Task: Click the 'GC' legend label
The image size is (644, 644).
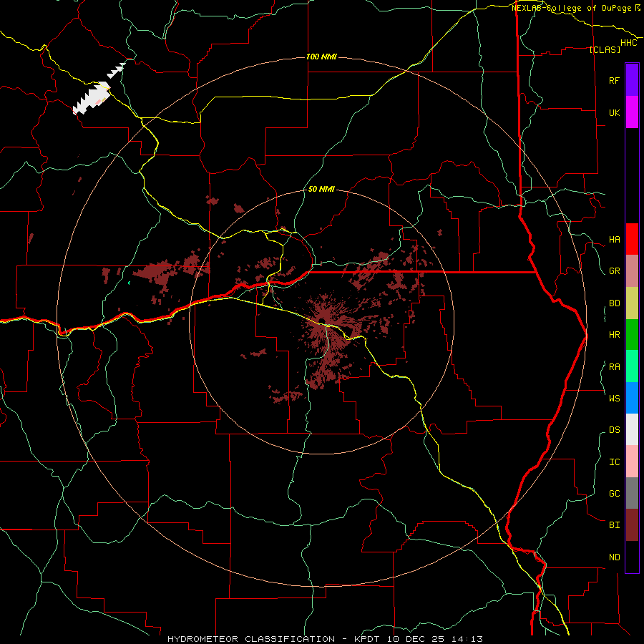Action: point(614,493)
